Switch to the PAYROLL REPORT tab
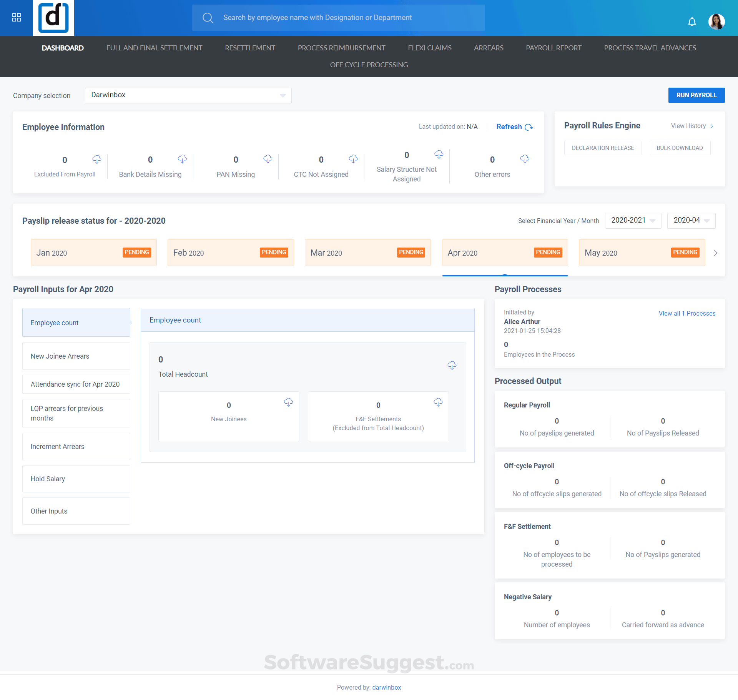Screen dimensions: 738x700 [553, 48]
